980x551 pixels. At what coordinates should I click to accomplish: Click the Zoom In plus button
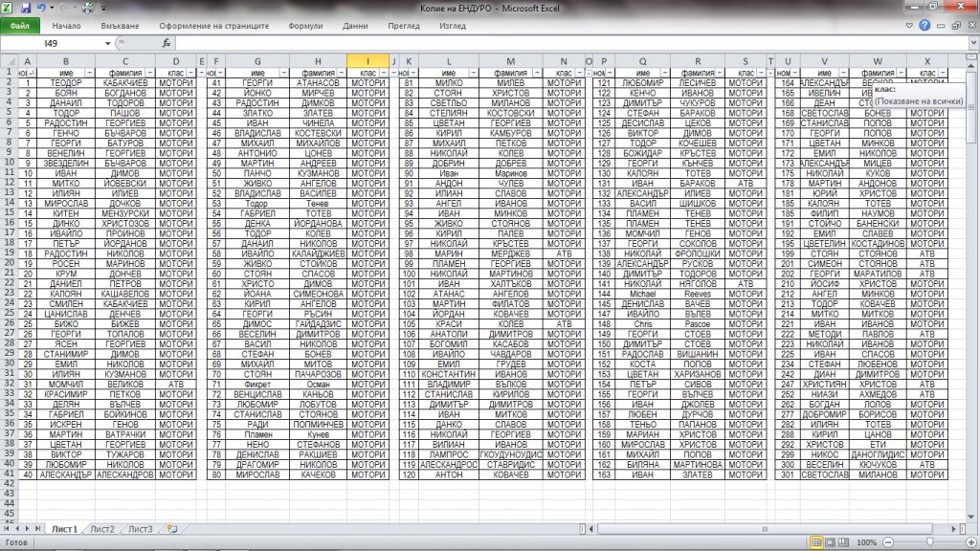tap(971, 542)
